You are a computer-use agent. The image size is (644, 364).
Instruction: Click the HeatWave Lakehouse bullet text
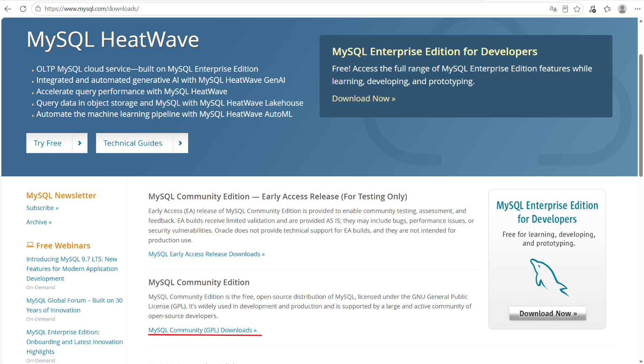point(170,103)
